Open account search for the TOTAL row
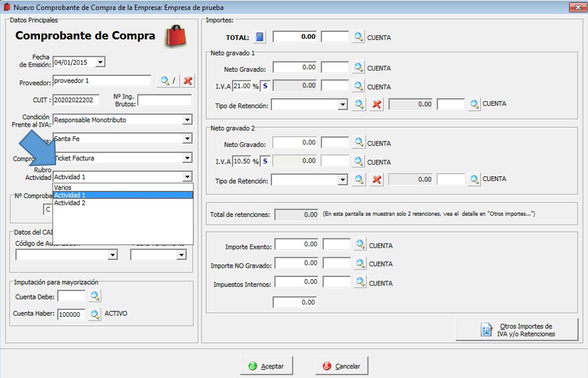Viewport: 588px width, 378px height. pos(359,37)
